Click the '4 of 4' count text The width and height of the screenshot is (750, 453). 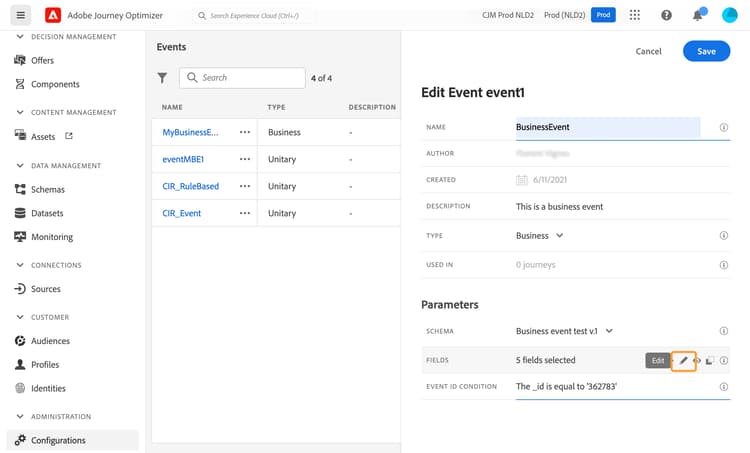click(321, 78)
